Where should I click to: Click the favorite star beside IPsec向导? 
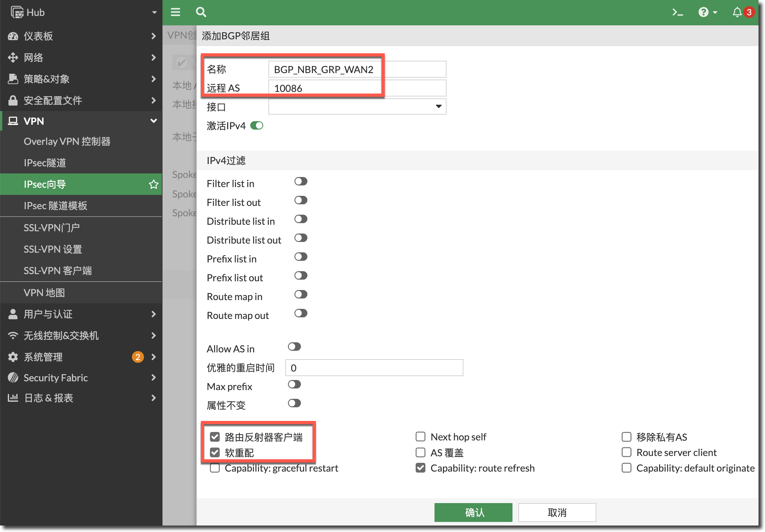tap(154, 184)
